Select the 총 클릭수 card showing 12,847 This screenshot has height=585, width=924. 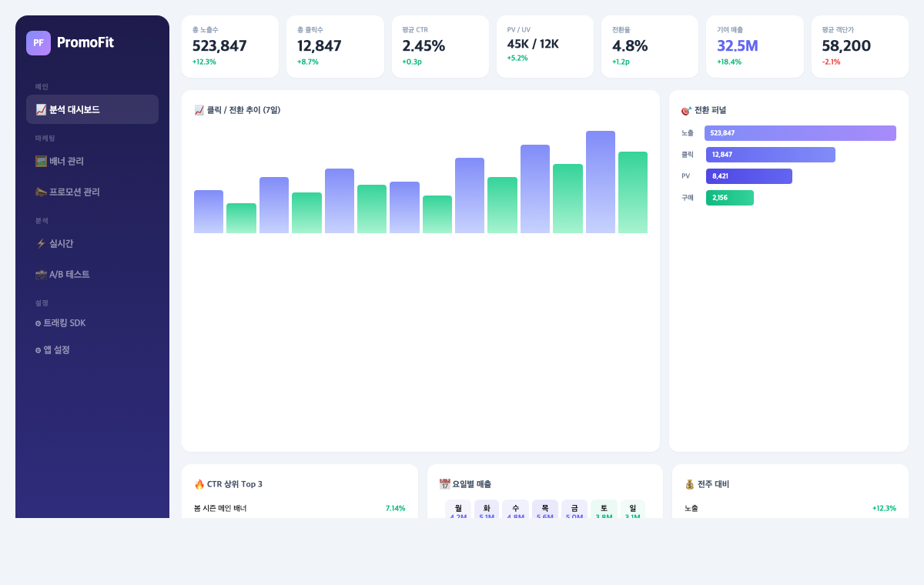(x=335, y=46)
